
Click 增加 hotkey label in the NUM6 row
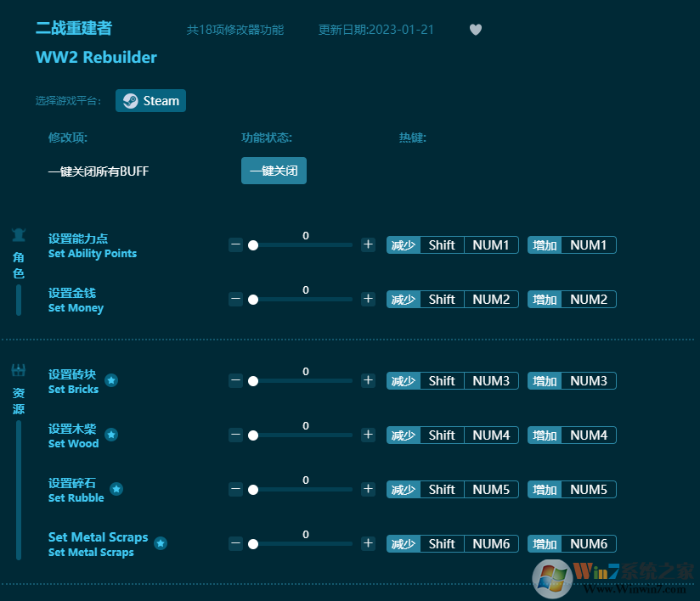(545, 544)
